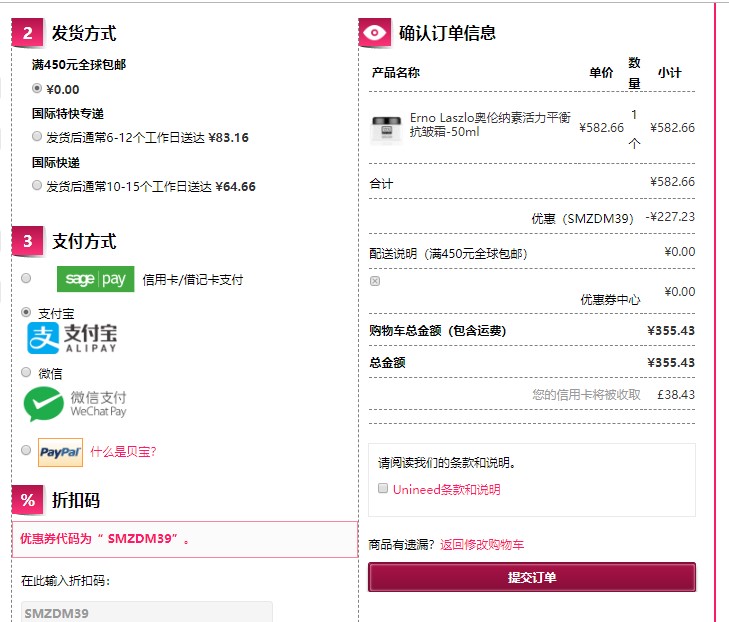Screen dimensions: 729x622
Task: Remove the coupon with the small x icon
Action: (375, 281)
